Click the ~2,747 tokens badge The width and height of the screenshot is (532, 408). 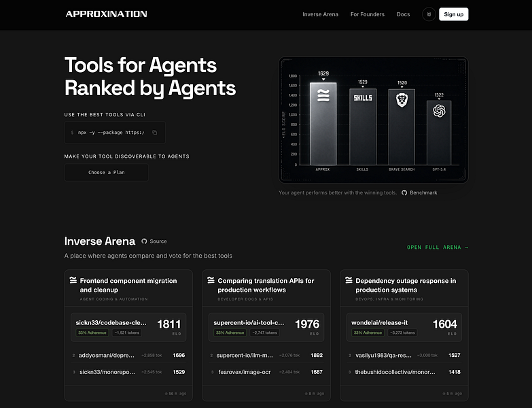pos(265,333)
